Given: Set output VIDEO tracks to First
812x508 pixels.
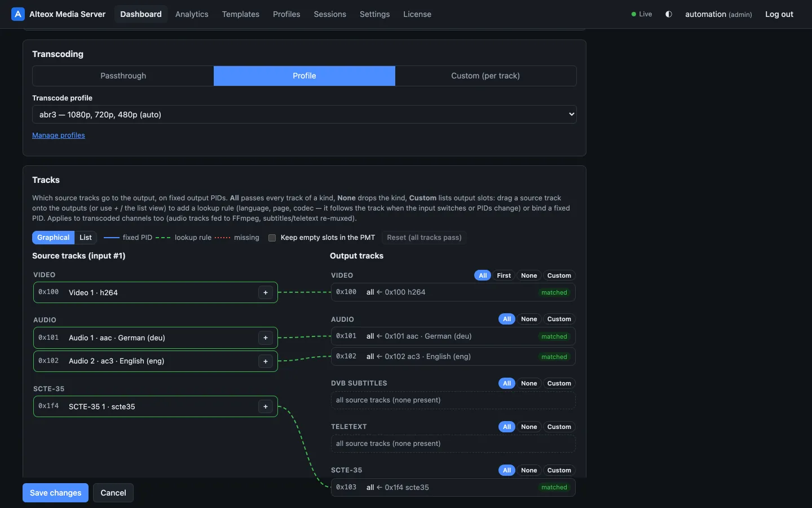Looking at the screenshot, I should [x=504, y=275].
